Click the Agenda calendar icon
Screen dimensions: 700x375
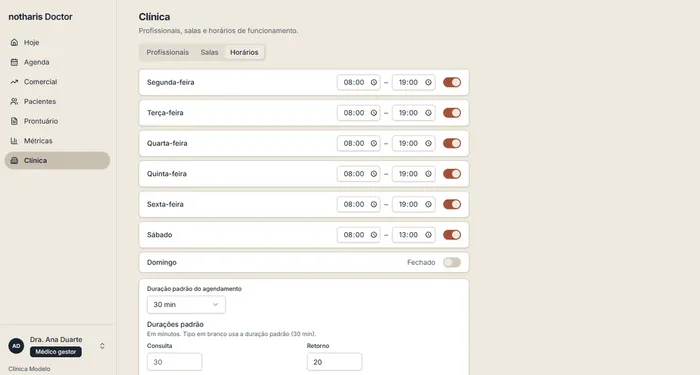click(x=14, y=62)
